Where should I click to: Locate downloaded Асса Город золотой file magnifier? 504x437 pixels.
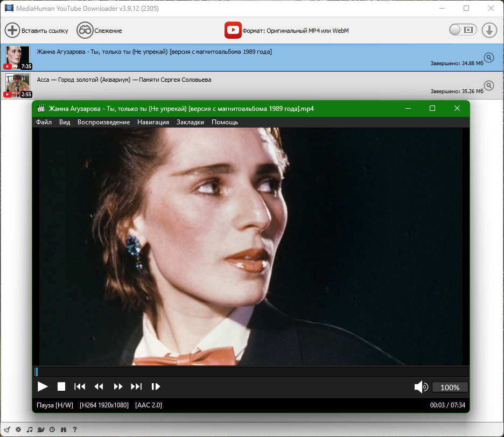pos(489,86)
